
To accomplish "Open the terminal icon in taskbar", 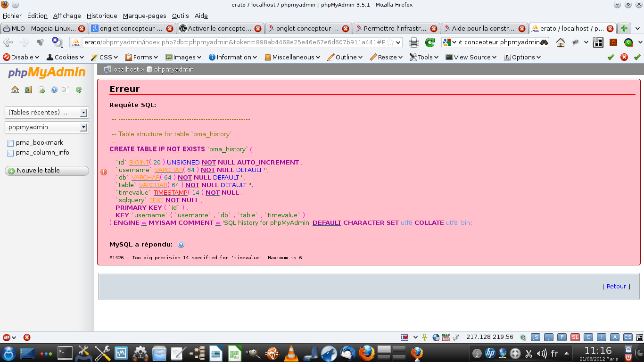I will pos(65,353).
